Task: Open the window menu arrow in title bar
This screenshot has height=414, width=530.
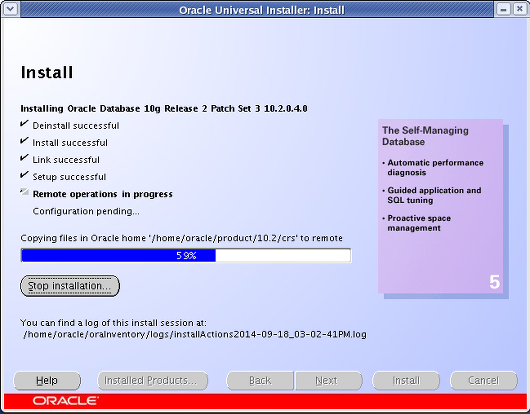Action: click(x=10, y=8)
